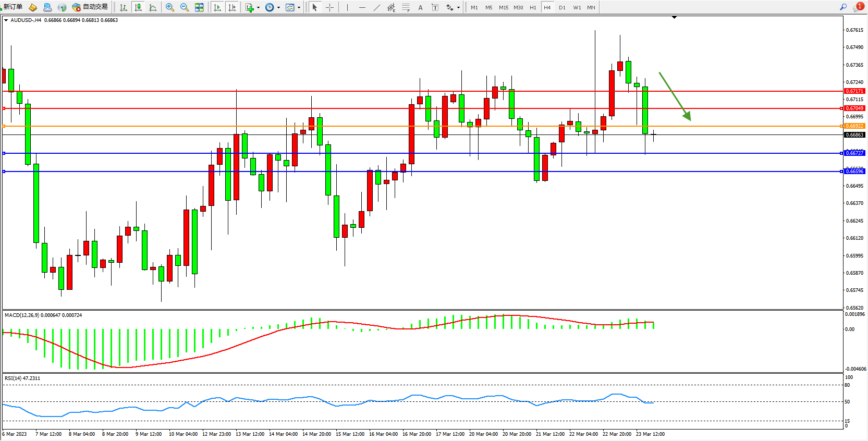The height and width of the screenshot is (441, 868).
Task: Click the zoom out magnifier icon
Action: click(x=184, y=7)
